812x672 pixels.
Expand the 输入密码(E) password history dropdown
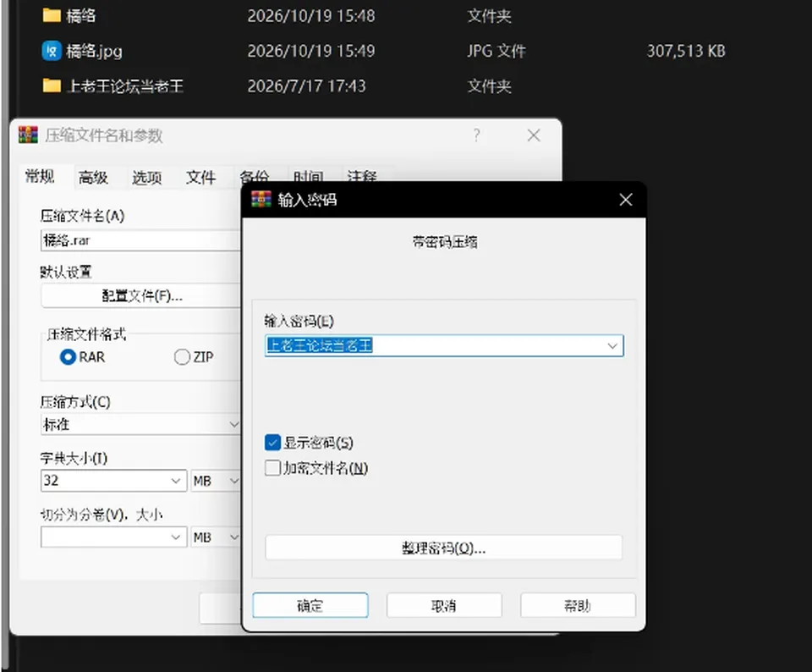coord(612,345)
